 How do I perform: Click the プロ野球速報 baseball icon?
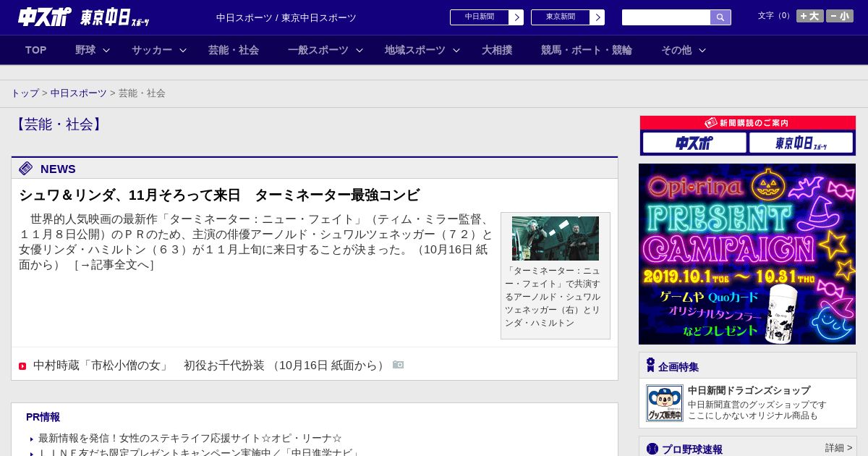(x=652, y=449)
